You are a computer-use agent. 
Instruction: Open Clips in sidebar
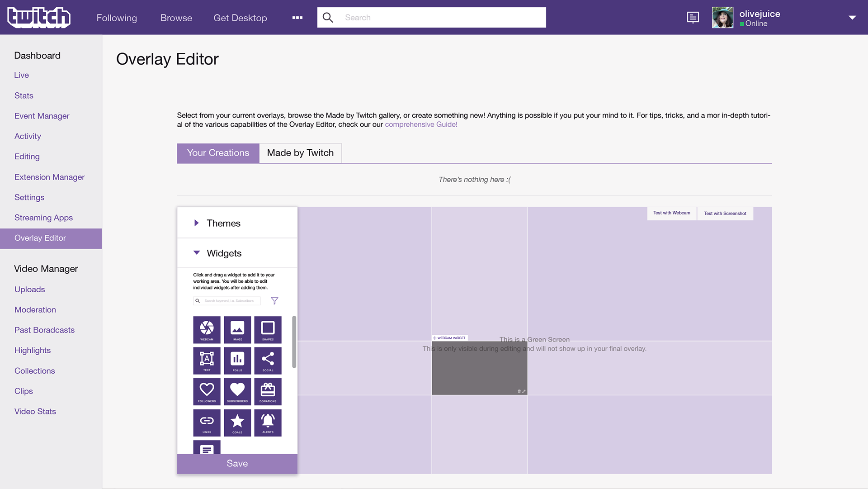(24, 391)
